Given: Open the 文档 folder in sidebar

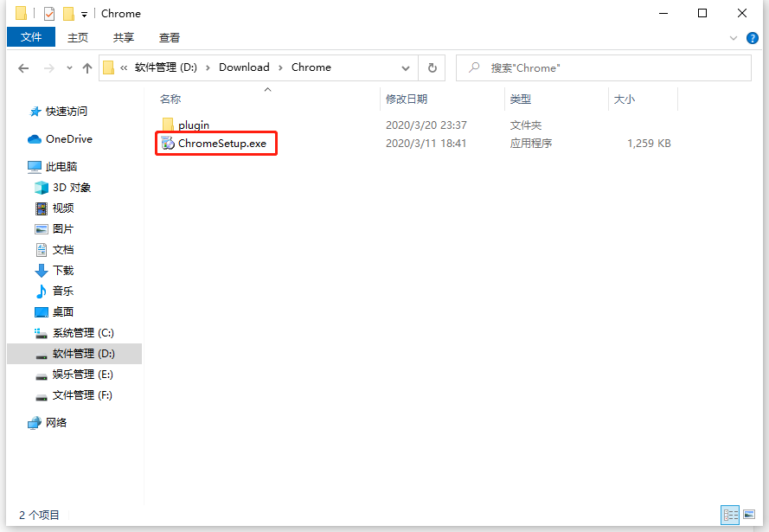Looking at the screenshot, I should 54,250.
